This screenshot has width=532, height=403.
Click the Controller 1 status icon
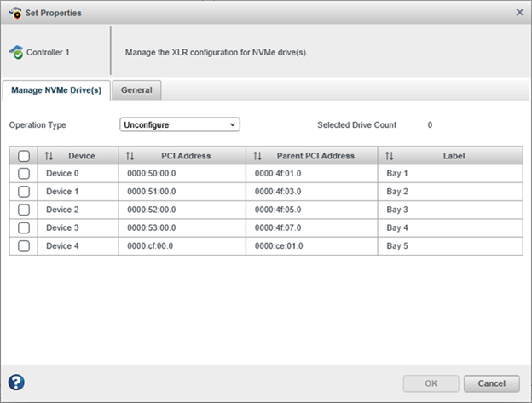tap(16, 53)
